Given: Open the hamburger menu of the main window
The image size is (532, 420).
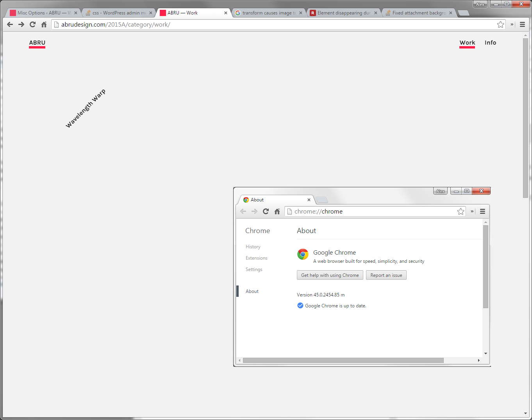Looking at the screenshot, I should 522,24.
